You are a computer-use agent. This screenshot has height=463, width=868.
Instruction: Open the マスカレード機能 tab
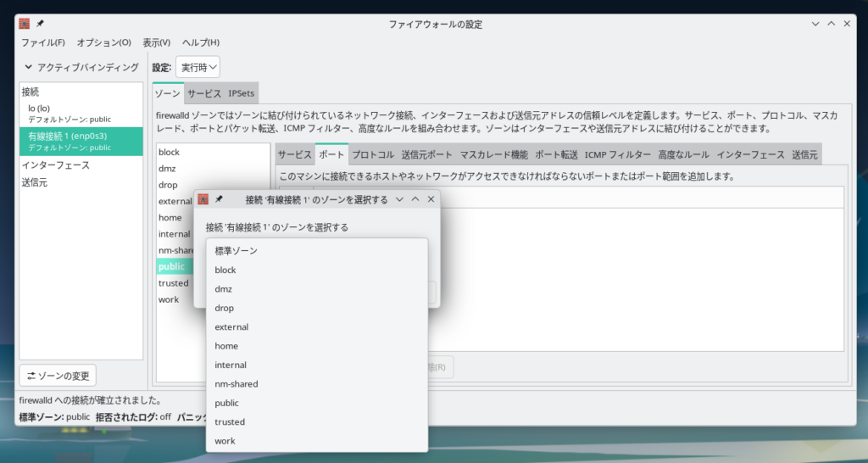[493, 155]
